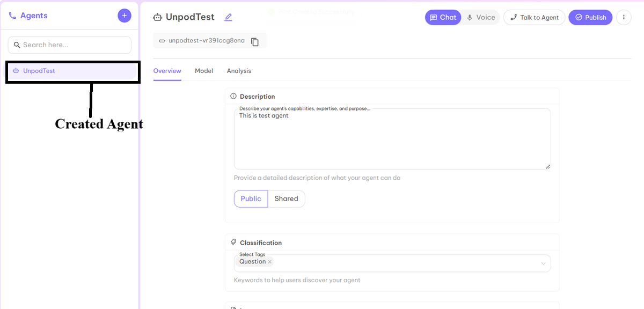Click the Select Tags input field
Screen dimensions: 644x309
click(x=392, y=263)
